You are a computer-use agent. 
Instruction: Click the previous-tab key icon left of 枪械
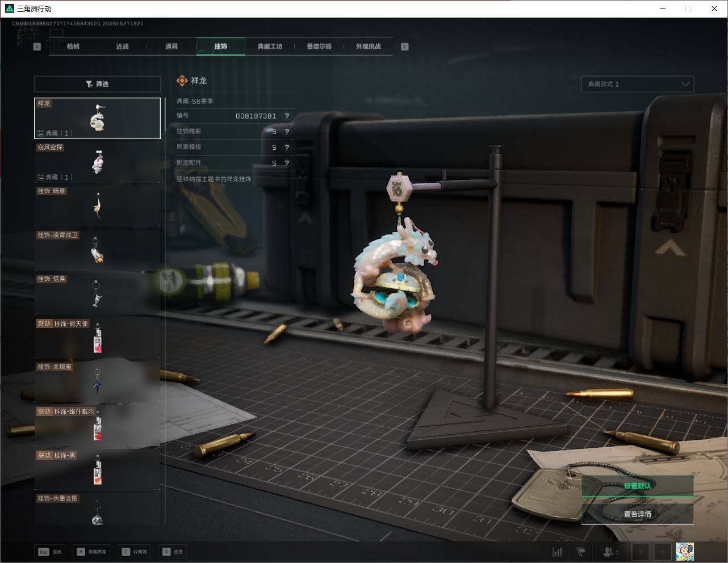coord(37,47)
